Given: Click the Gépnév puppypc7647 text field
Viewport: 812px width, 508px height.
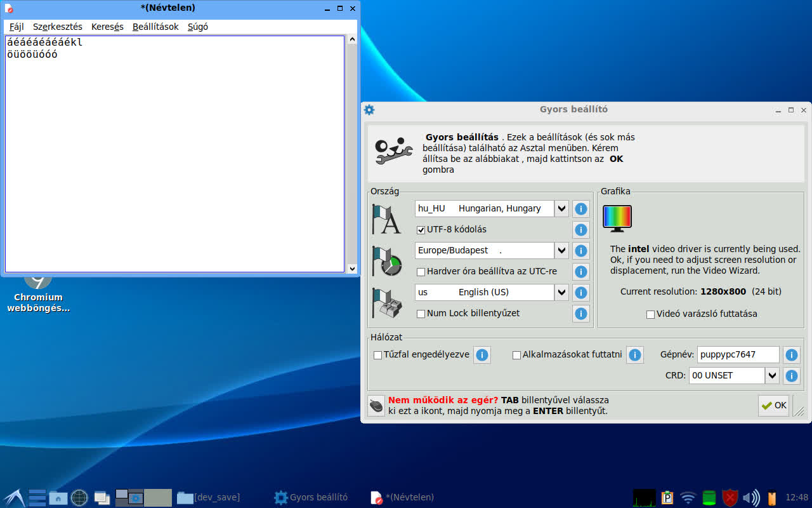Looking at the screenshot, I should [738, 355].
